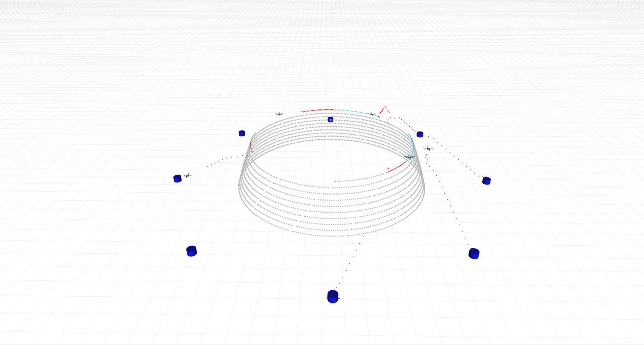Click the blue cylinder at the bottom center
Image resolution: width=644 pixels, height=345 pixels.
[x=332, y=296]
